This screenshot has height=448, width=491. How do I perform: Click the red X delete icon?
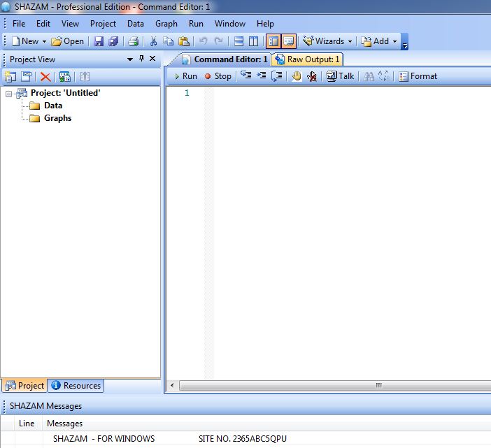coord(45,77)
